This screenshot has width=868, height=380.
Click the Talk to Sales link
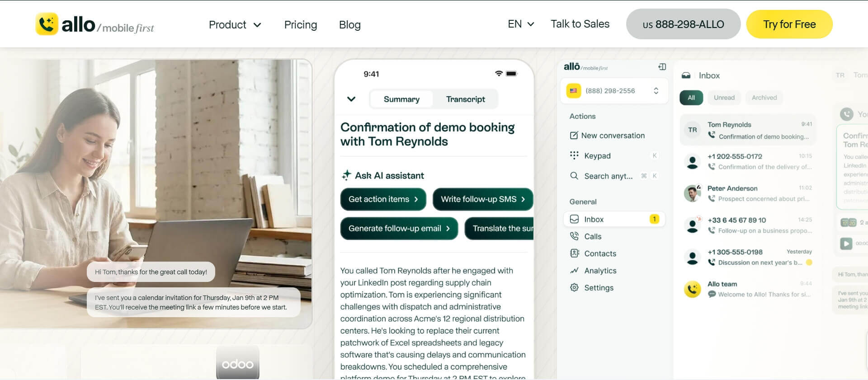click(580, 24)
